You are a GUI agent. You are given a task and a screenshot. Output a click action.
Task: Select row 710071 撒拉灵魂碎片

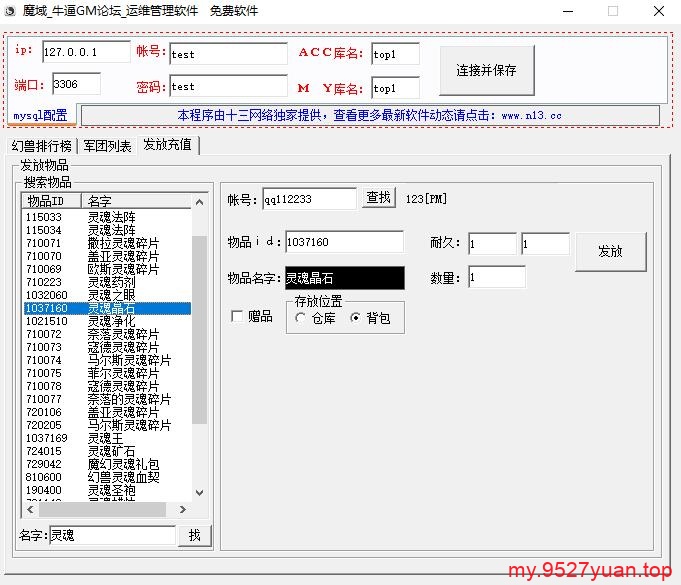tap(107, 243)
